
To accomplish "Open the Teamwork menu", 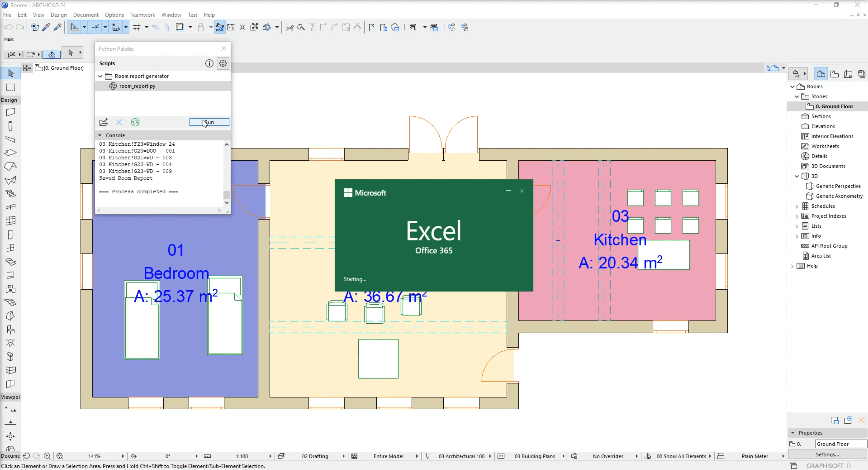I will (x=143, y=15).
